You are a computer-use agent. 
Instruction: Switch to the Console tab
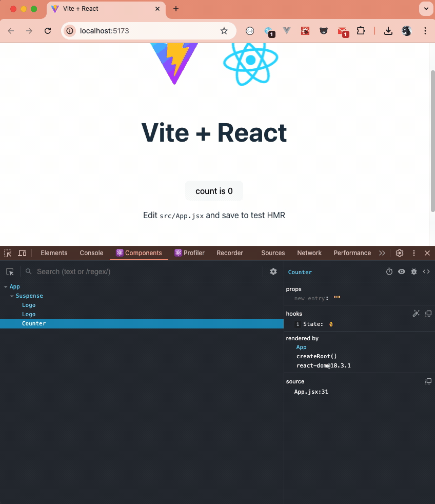(91, 253)
